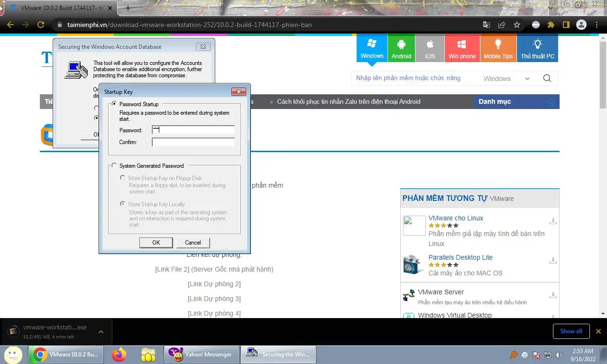Open the Android category tab
Screen dimensions: 607x364
(401, 48)
